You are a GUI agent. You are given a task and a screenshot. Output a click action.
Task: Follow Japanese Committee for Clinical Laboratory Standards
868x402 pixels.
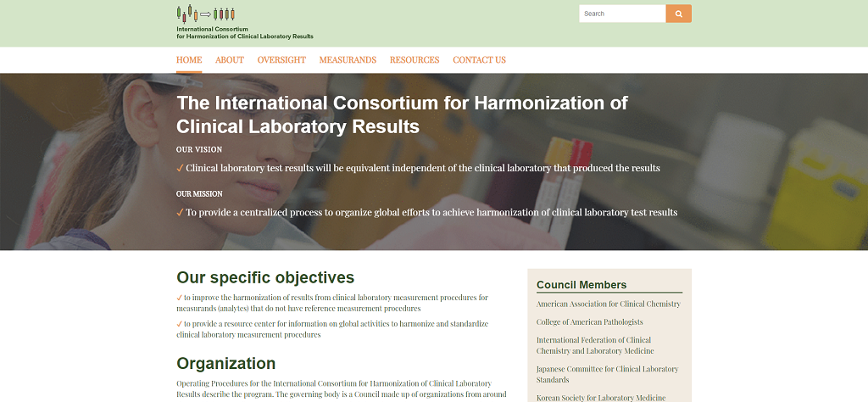coord(607,374)
